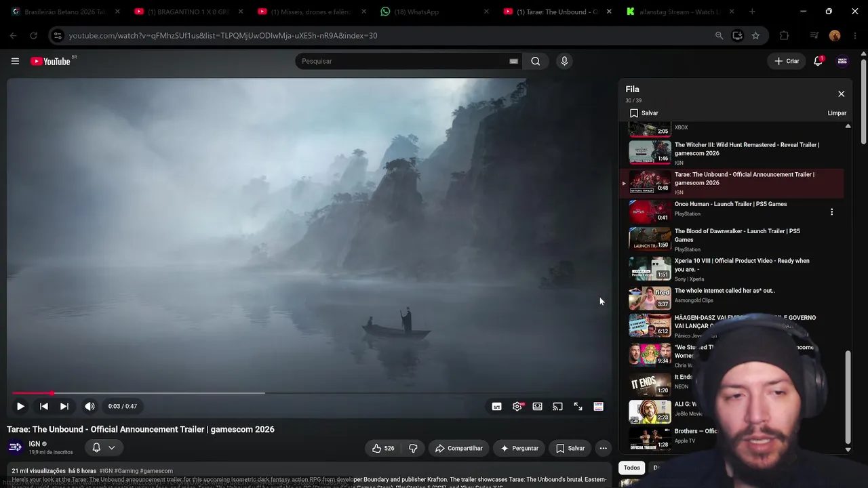Open browser extensions puzzle icon
The image size is (868, 488).
coord(784,35)
